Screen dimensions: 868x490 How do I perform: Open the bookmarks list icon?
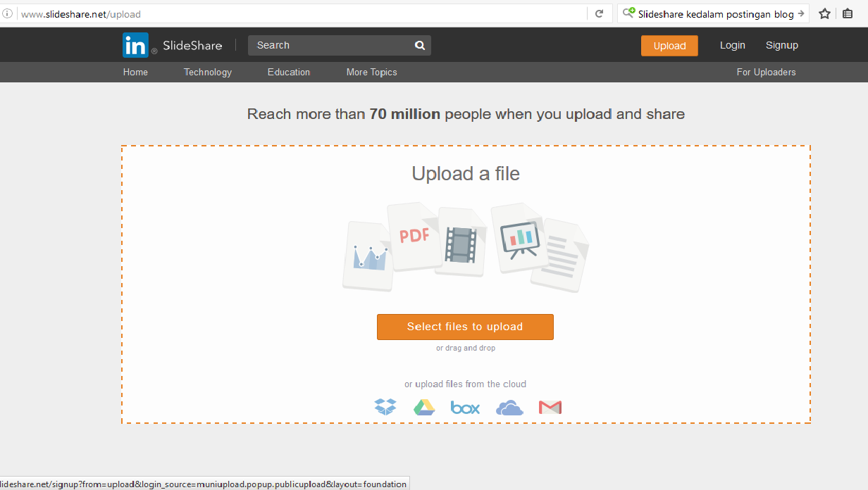point(848,13)
